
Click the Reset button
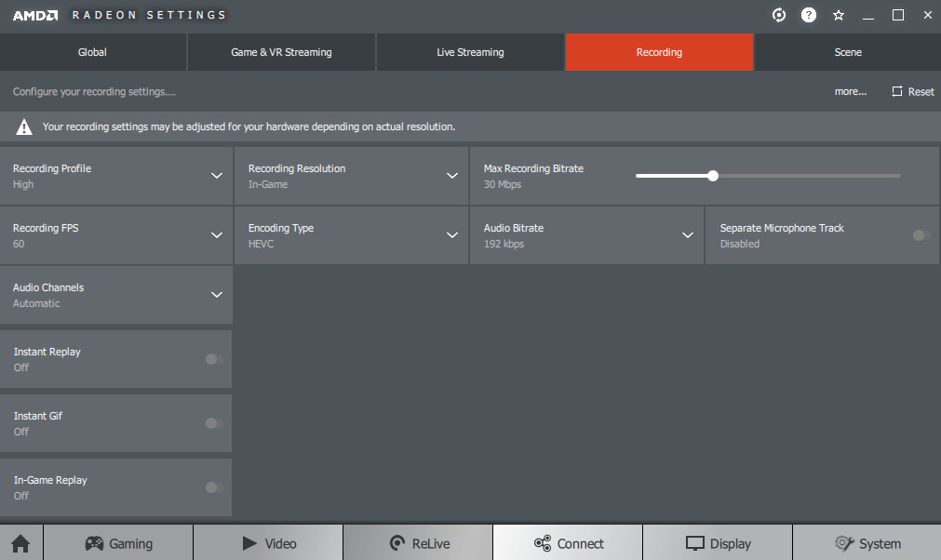(912, 91)
